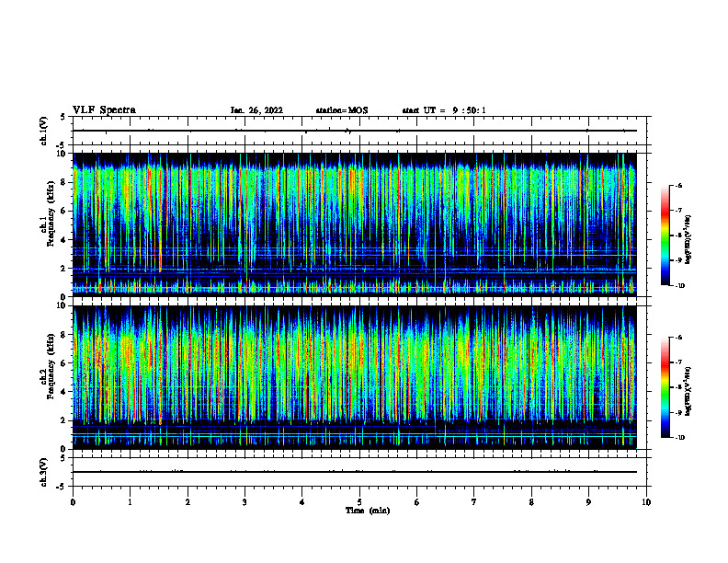Click the ch.1 colorbar "-6" label

(x=678, y=186)
